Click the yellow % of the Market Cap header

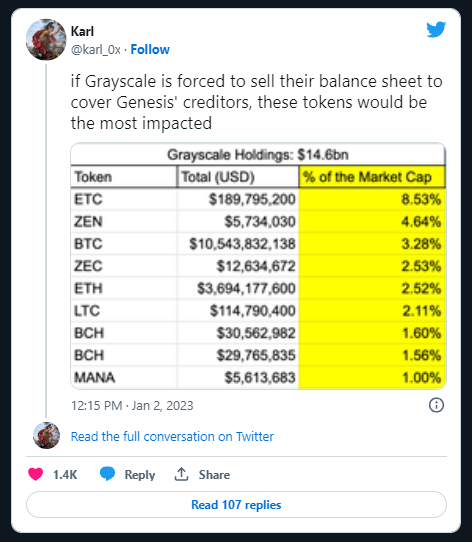(372, 177)
